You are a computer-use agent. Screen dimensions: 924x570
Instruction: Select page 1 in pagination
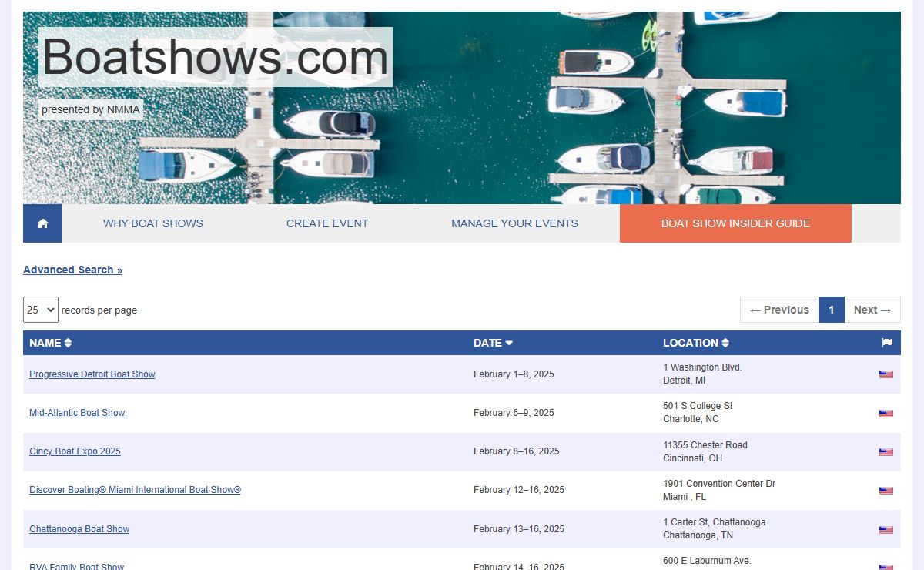(x=832, y=310)
